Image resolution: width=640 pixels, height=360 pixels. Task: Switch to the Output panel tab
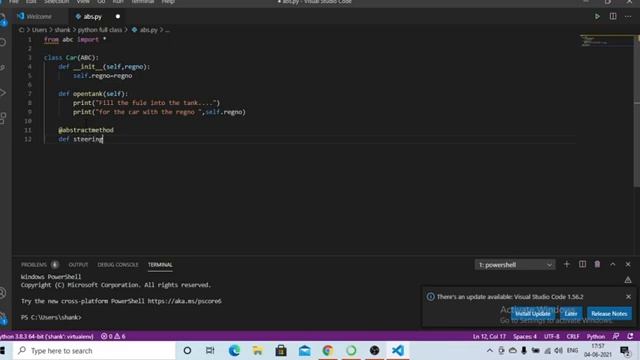click(78, 264)
